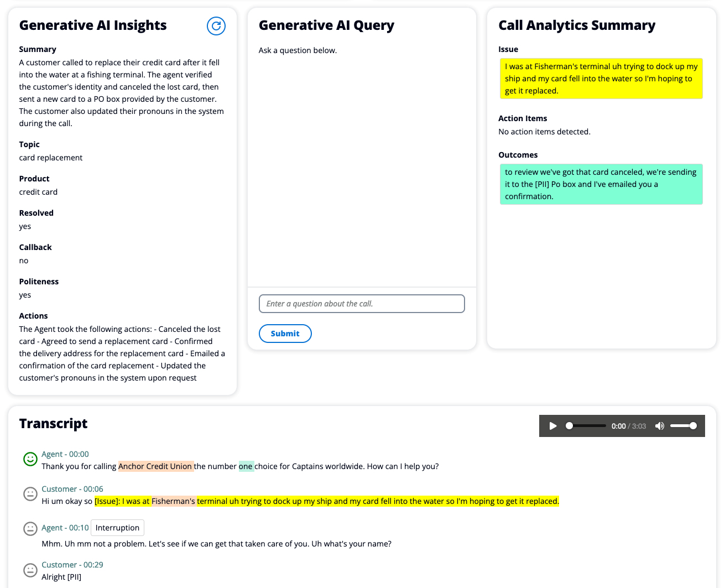Type in the call question input field
Image resolution: width=725 pixels, height=588 pixels.
coord(362,304)
